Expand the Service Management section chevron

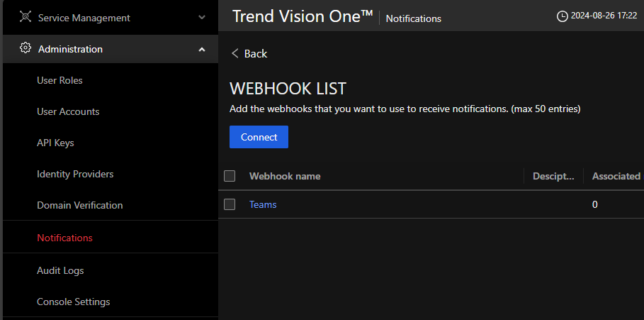coord(202,17)
